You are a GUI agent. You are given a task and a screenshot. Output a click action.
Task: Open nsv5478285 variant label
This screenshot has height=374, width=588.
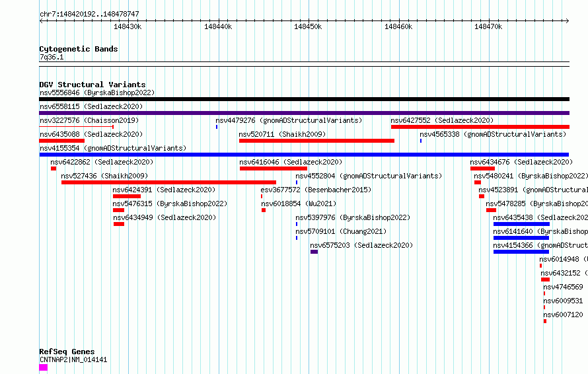click(x=537, y=204)
